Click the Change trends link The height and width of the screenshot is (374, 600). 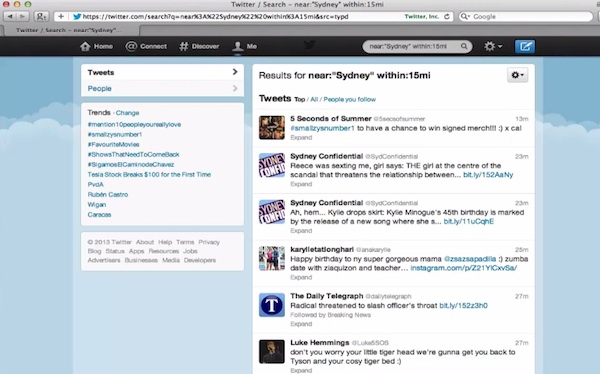pos(127,113)
